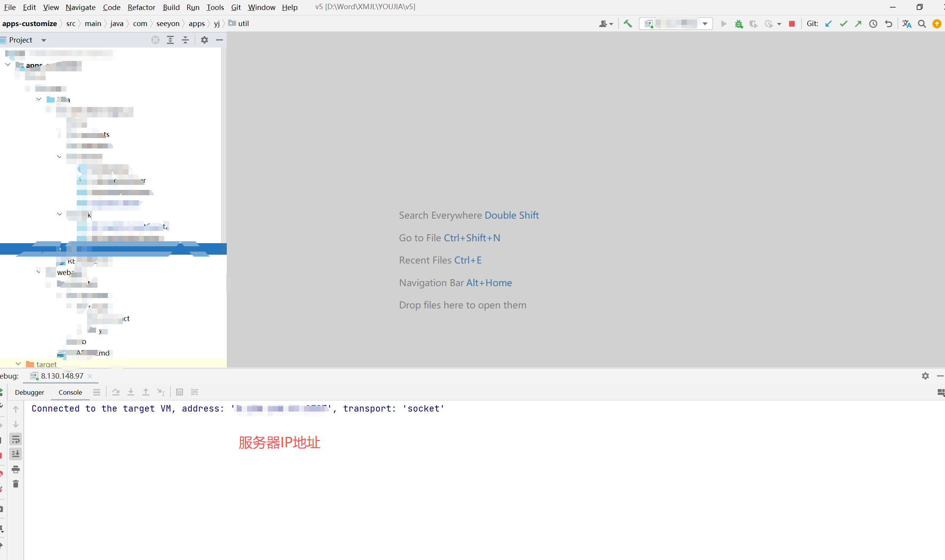
Task: Clear console with trash icon
Action: tap(16, 484)
